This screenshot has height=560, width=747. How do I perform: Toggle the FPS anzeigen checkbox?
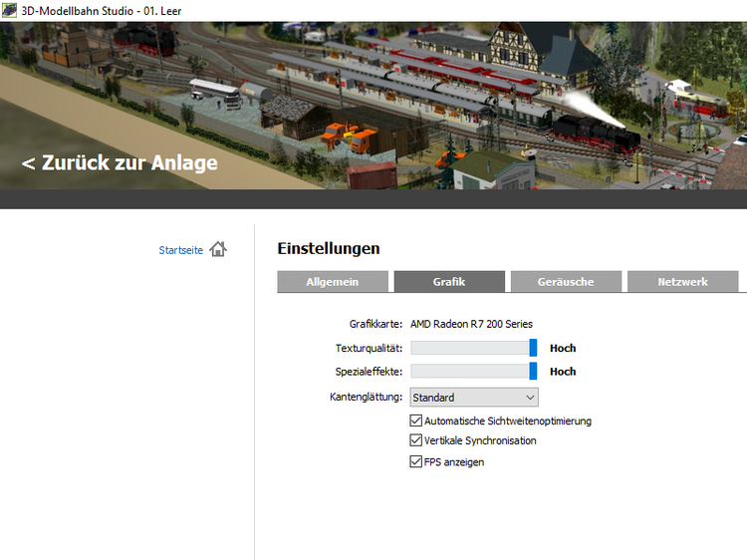pos(416,461)
